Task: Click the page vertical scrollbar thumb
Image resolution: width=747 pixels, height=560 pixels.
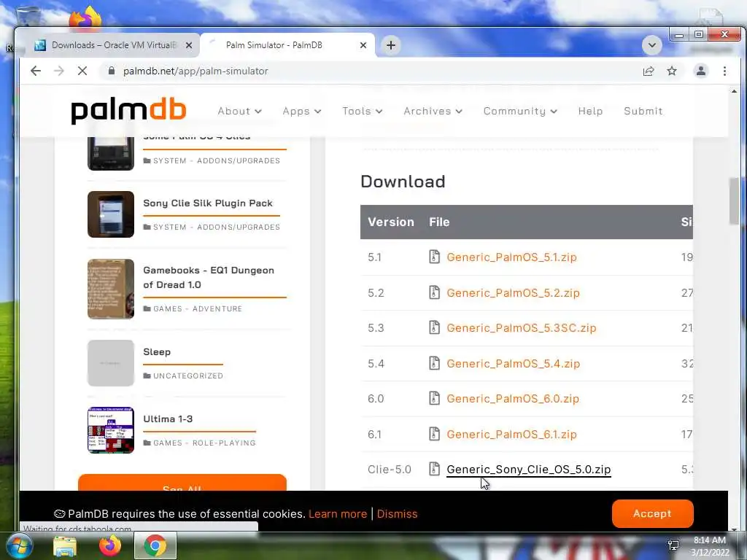Action: (734, 201)
